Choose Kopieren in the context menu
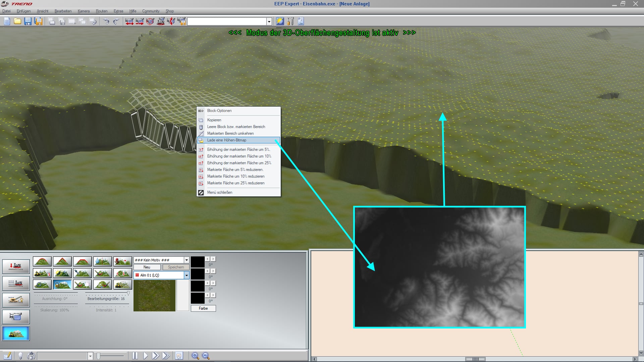 click(238, 120)
